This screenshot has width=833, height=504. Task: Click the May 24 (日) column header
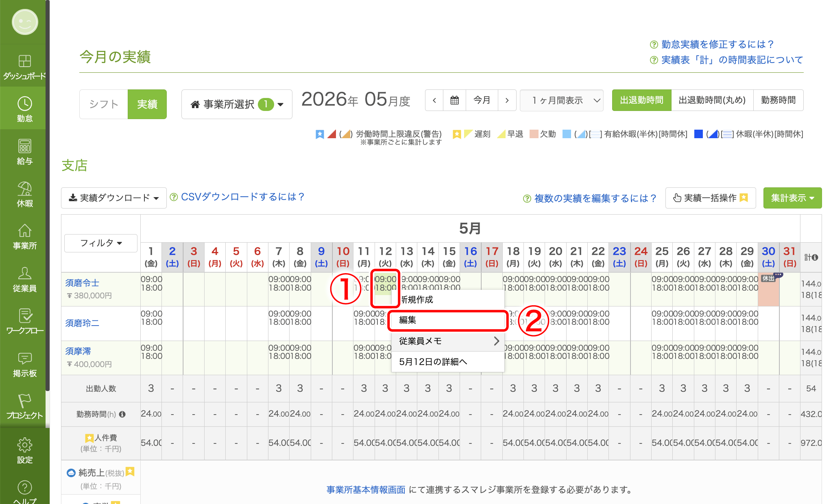641,257
